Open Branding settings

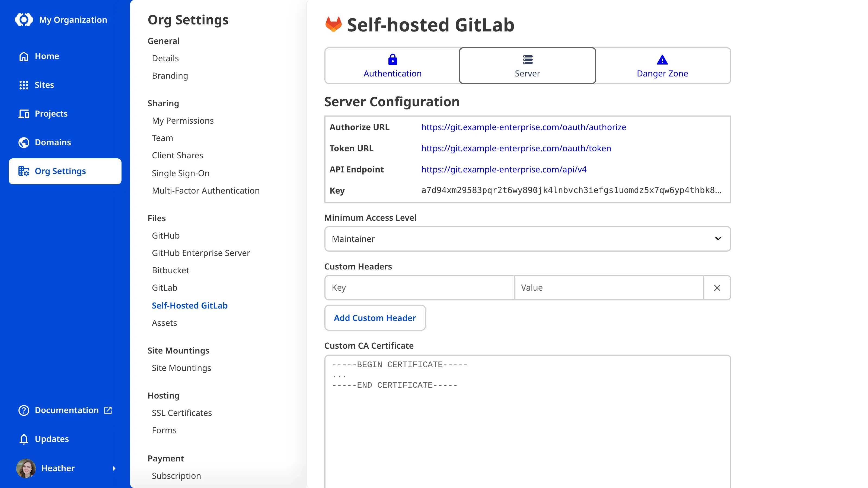pyautogui.click(x=170, y=76)
